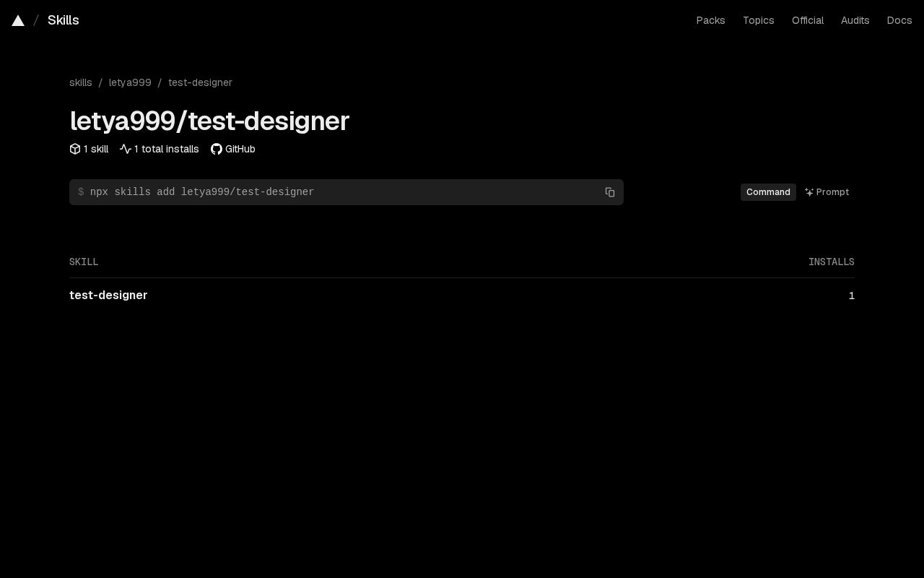
Task: Open the Audits page
Action: (855, 20)
